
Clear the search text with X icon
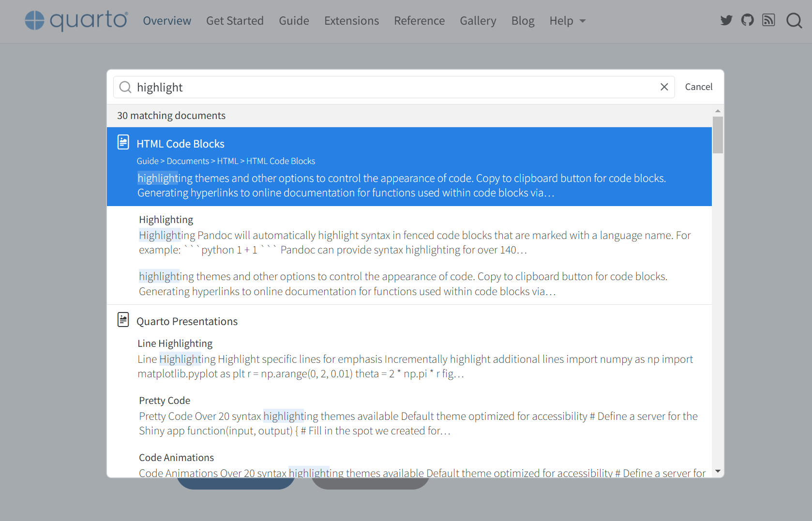(x=664, y=87)
